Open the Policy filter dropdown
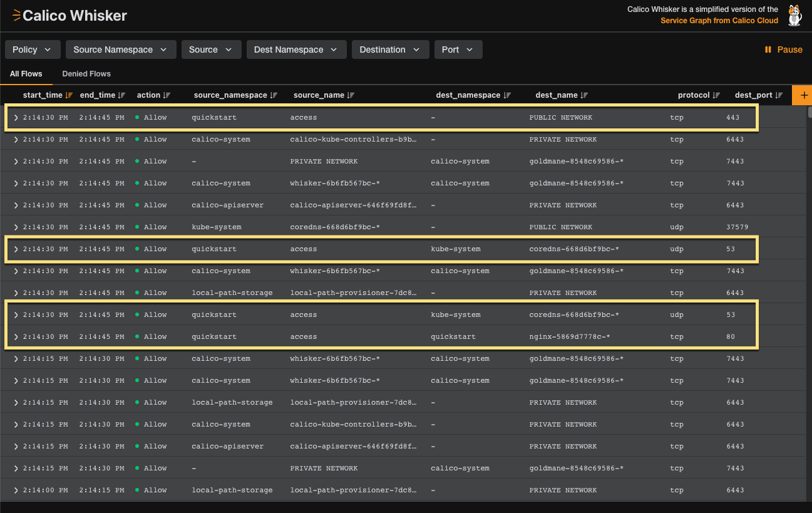The width and height of the screenshot is (812, 513). tap(33, 49)
